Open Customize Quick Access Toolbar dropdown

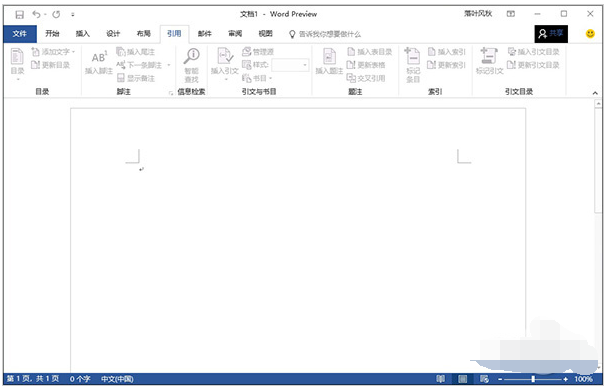coord(73,14)
